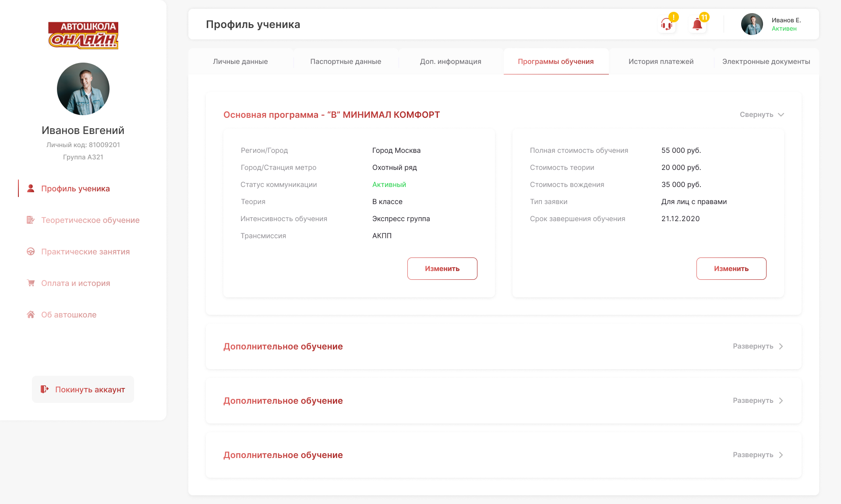841x504 pixels.
Task: Click the steering wheel practice icon
Action: point(31,251)
